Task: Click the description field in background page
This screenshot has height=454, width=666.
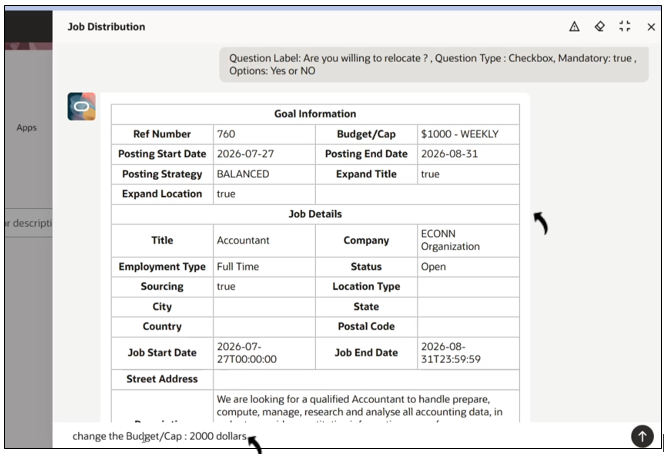Action: coord(29,223)
